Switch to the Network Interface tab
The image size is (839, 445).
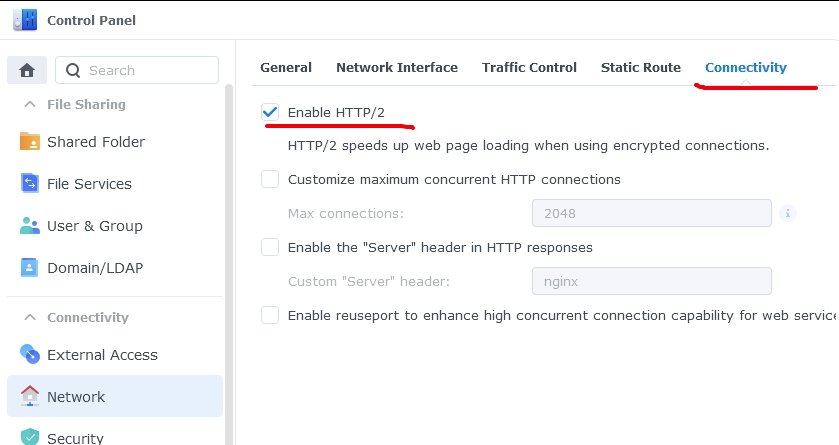pyautogui.click(x=396, y=68)
